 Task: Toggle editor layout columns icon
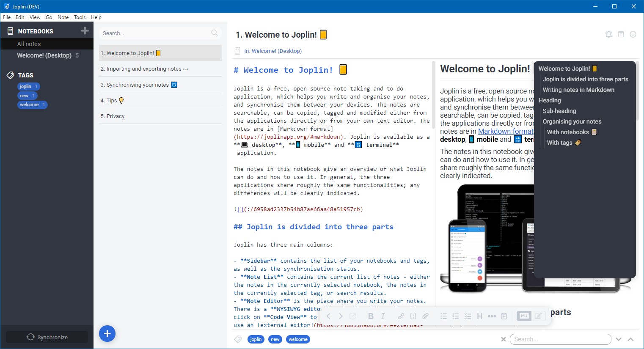(621, 35)
